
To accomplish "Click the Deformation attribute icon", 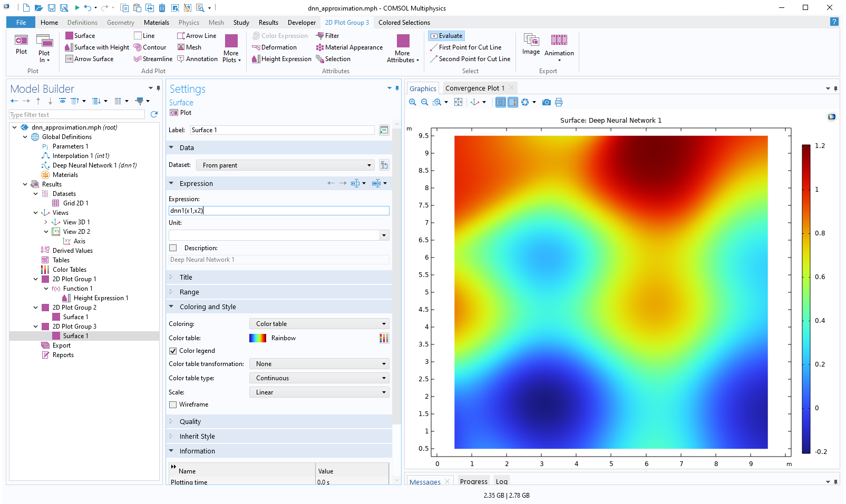I will click(x=256, y=47).
